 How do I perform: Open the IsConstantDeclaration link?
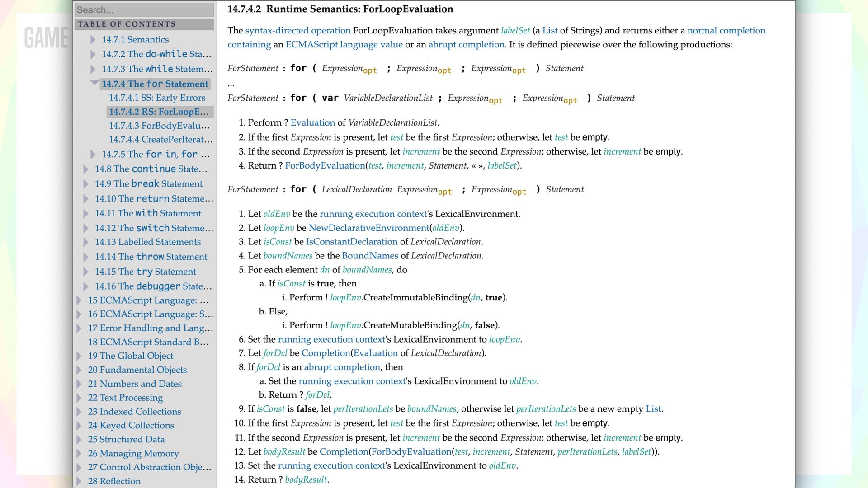[x=351, y=242]
